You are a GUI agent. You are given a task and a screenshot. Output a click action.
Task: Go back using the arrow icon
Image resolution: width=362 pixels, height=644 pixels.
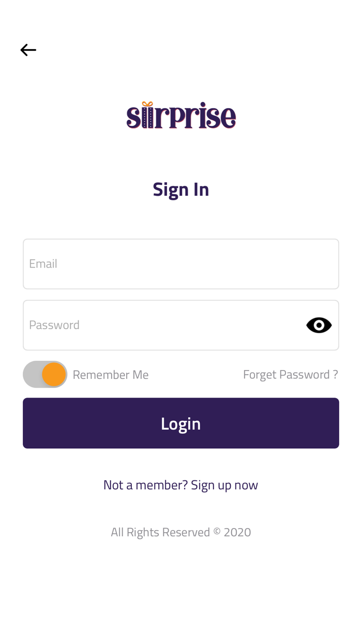[x=28, y=50]
